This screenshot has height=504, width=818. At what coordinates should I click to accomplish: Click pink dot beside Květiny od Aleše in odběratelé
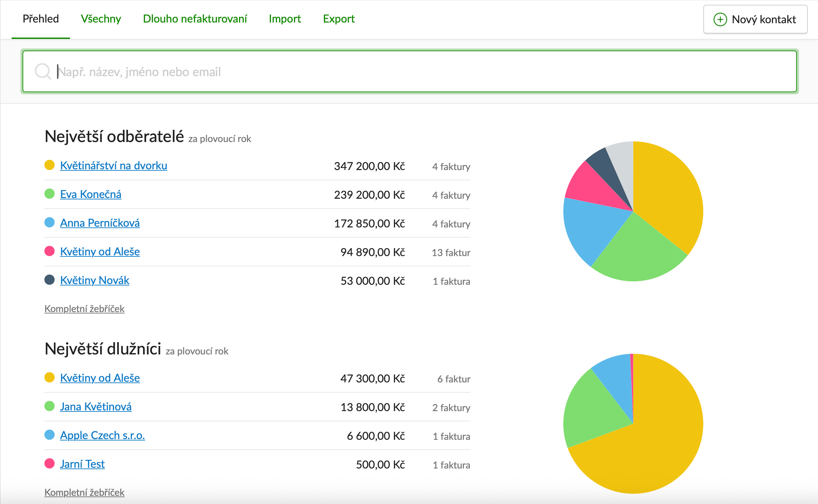point(50,251)
